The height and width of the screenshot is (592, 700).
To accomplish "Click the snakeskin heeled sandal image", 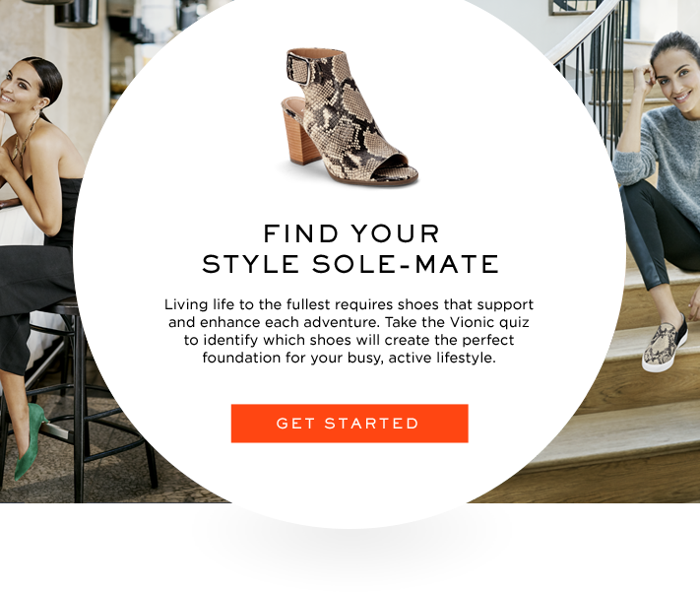I will (349, 117).
